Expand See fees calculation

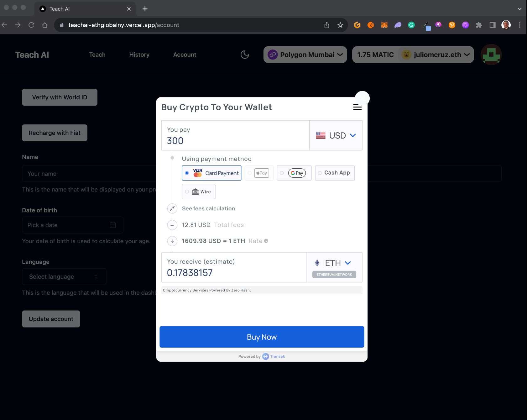click(208, 208)
